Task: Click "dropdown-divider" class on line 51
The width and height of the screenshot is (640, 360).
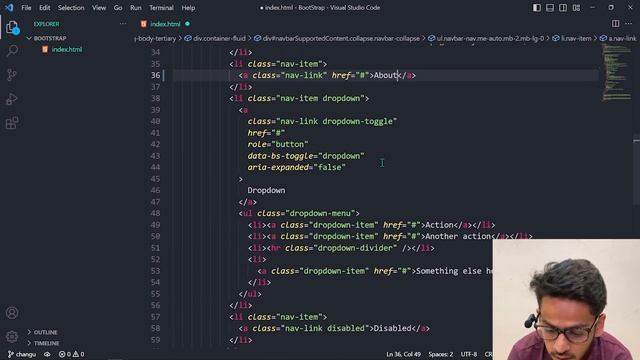Action: click(355, 248)
